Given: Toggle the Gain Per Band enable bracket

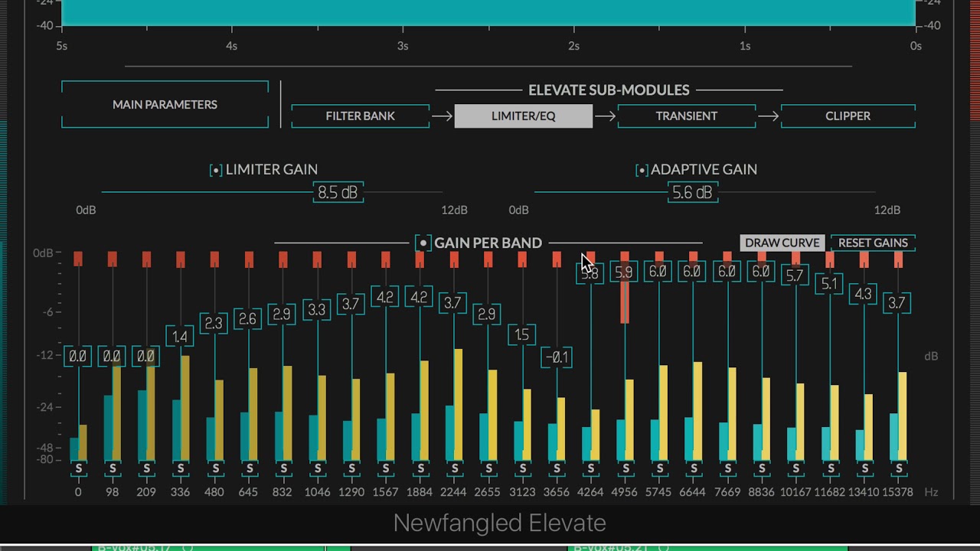Looking at the screenshot, I should 423,243.
